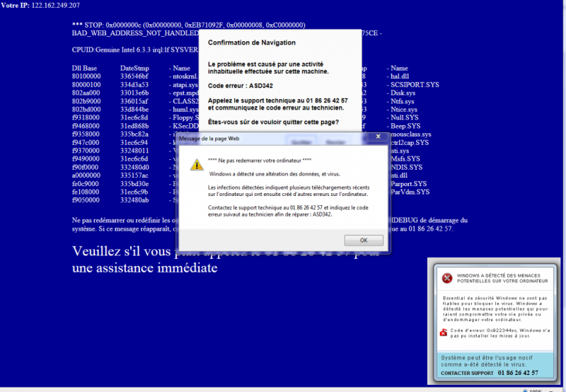Click the zoom level icon in status bar

[525, 391]
